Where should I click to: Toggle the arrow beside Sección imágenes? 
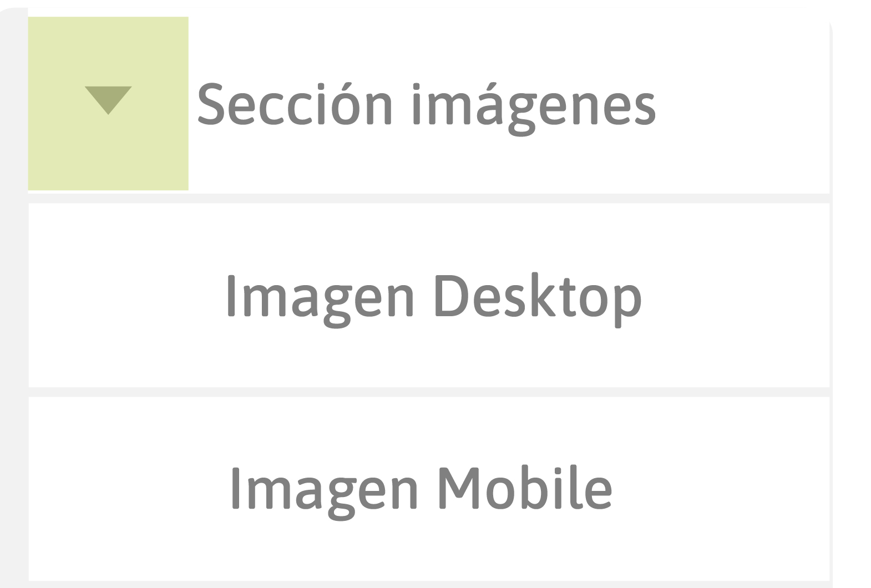[x=108, y=100]
